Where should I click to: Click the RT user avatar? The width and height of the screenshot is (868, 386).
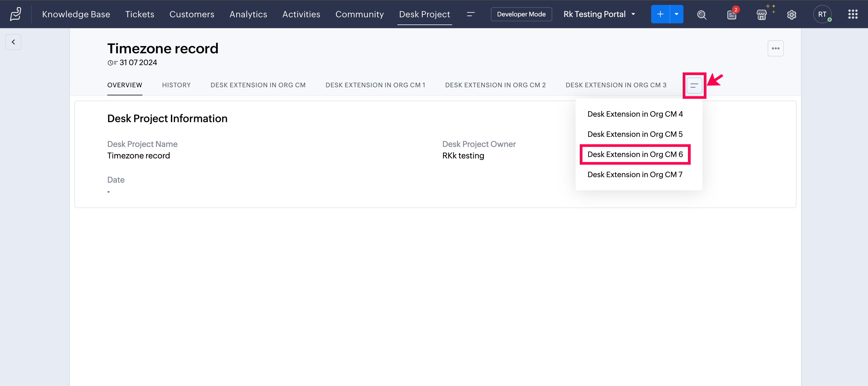[x=822, y=14]
